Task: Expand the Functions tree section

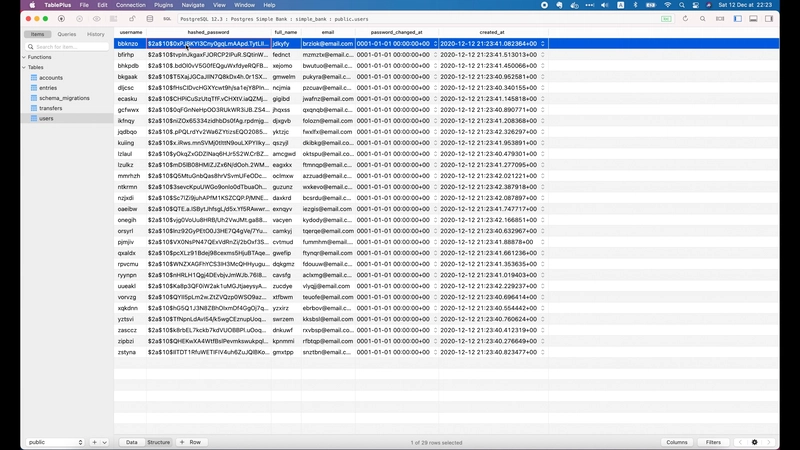Action: point(24,57)
